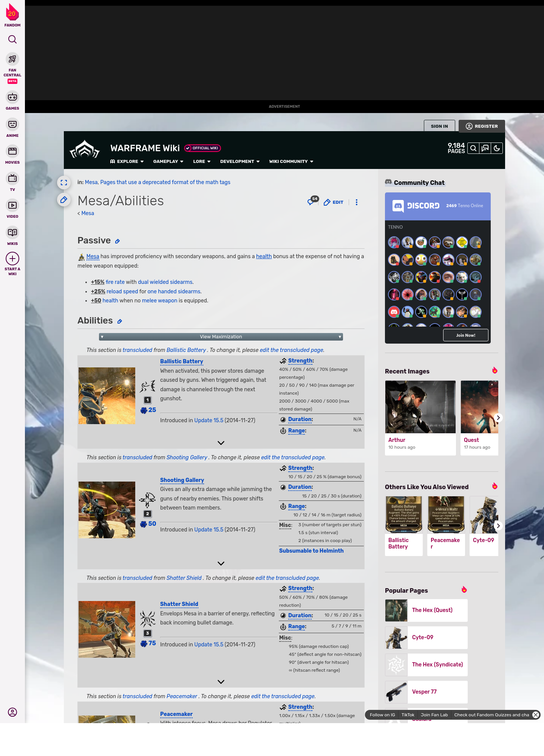Click the Sign In button
The height and width of the screenshot is (756, 544).
point(439,126)
